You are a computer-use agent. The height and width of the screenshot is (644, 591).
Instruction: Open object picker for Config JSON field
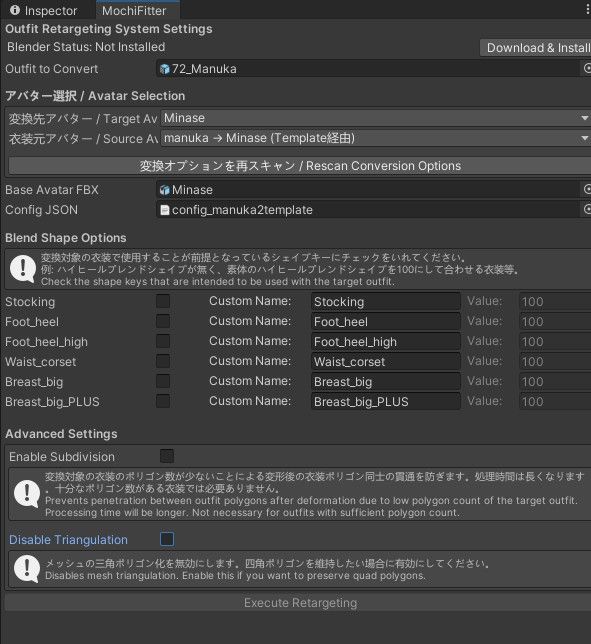coord(587,209)
